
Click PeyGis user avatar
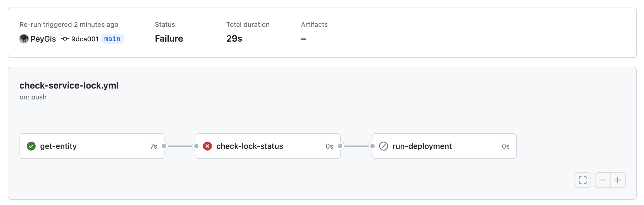pyautogui.click(x=24, y=39)
